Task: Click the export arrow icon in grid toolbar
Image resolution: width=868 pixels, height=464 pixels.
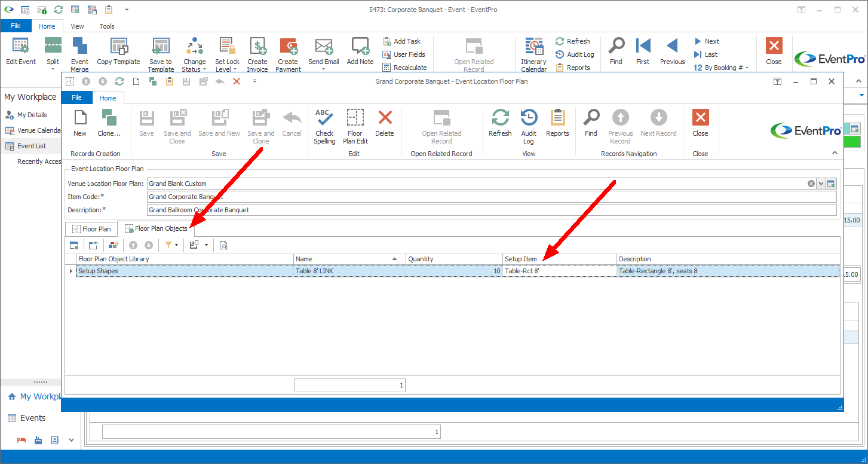Action: tap(94, 245)
